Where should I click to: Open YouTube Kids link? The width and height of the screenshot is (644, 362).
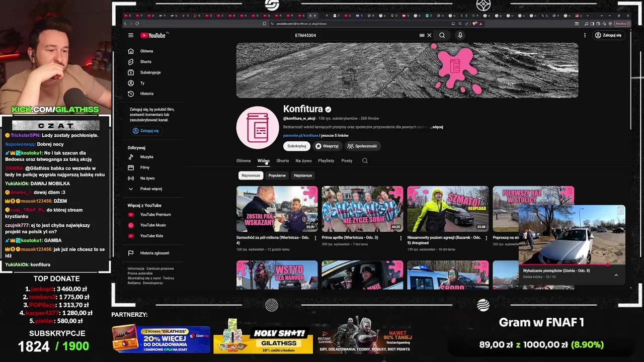click(x=151, y=236)
